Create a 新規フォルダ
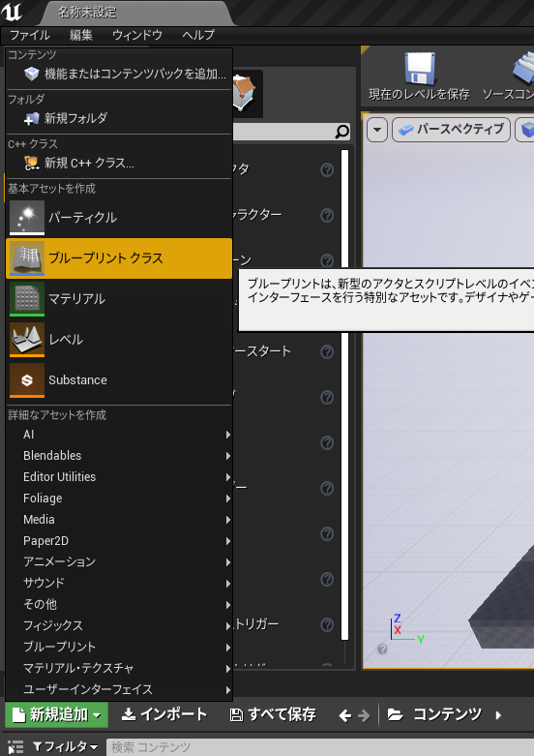Image resolution: width=534 pixels, height=756 pixels. (x=119, y=118)
